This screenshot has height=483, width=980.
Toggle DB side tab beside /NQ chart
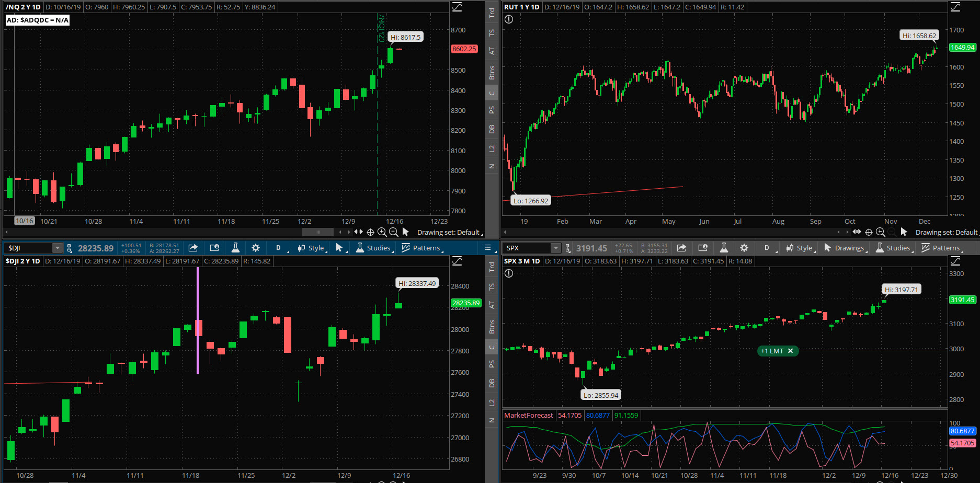(x=492, y=129)
